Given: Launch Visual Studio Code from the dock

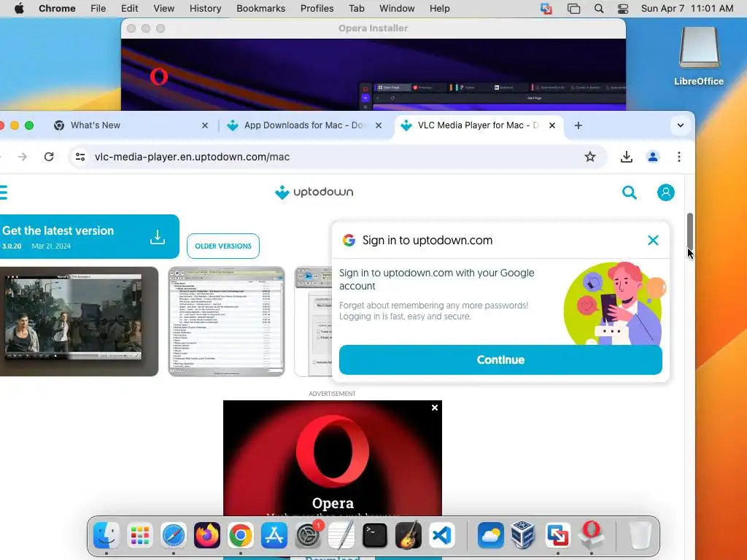Looking at the screenshot, I should (441, 535).
